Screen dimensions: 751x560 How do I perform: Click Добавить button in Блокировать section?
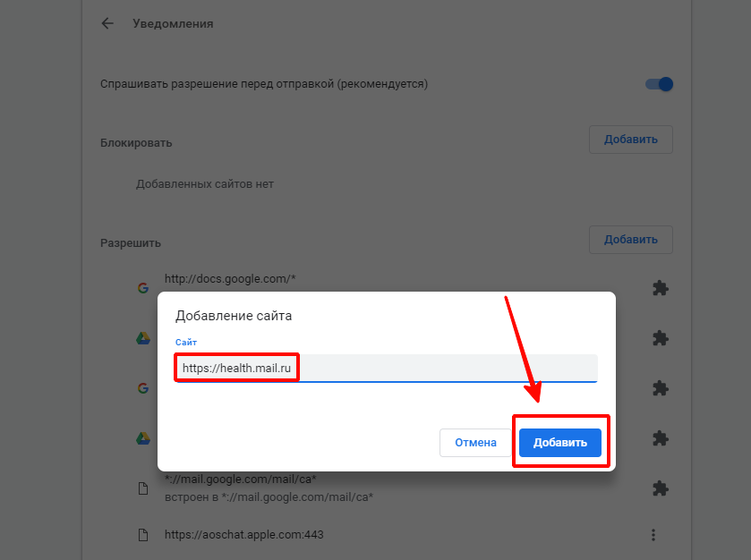[x=631, y=140]
